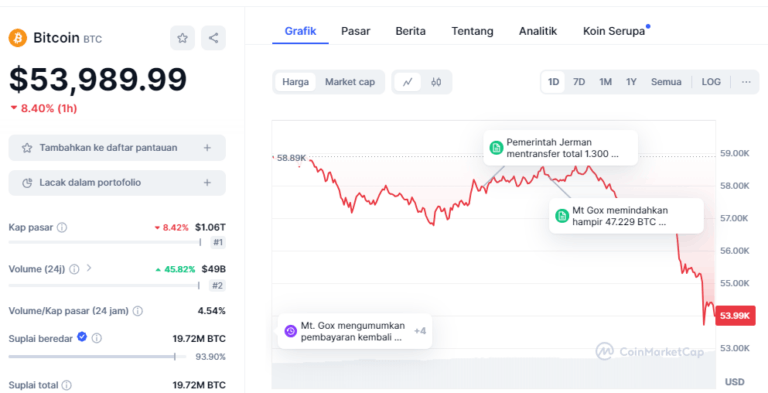This screenshot has height=393, width=768.
Task: Switch to the candlestick chart icon
Action: [x=436, y=82]
